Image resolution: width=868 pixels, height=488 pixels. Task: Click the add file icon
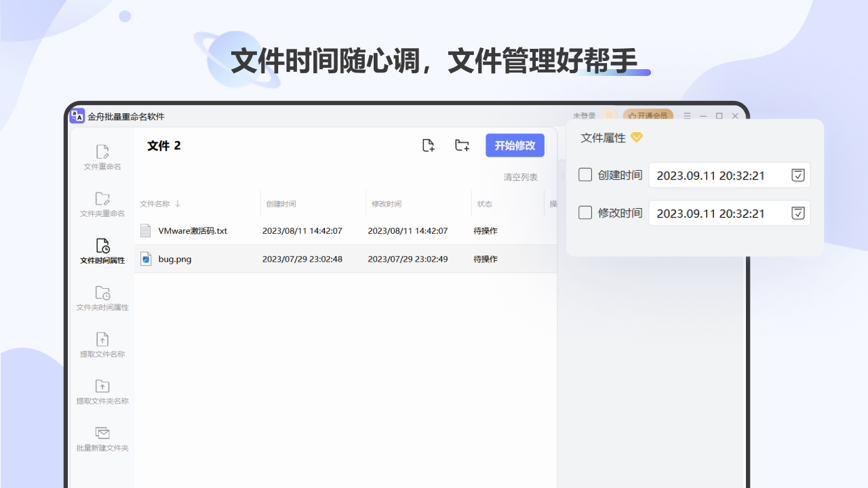tap(428, 145)
